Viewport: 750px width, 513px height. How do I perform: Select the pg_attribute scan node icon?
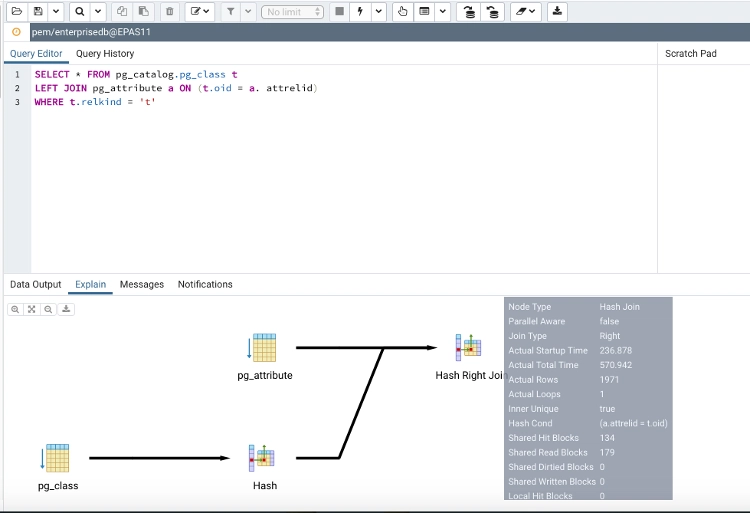(x=262, y=348)
